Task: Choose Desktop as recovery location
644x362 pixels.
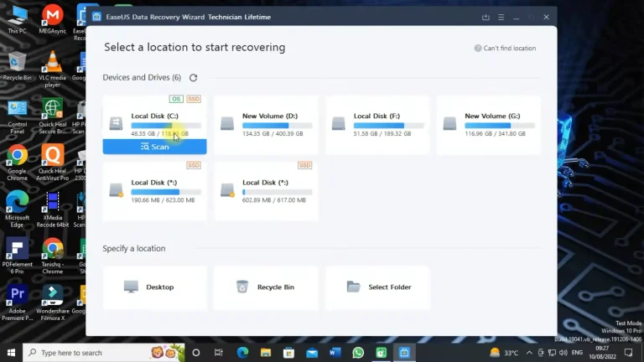Action: click(x=154, y=287)
